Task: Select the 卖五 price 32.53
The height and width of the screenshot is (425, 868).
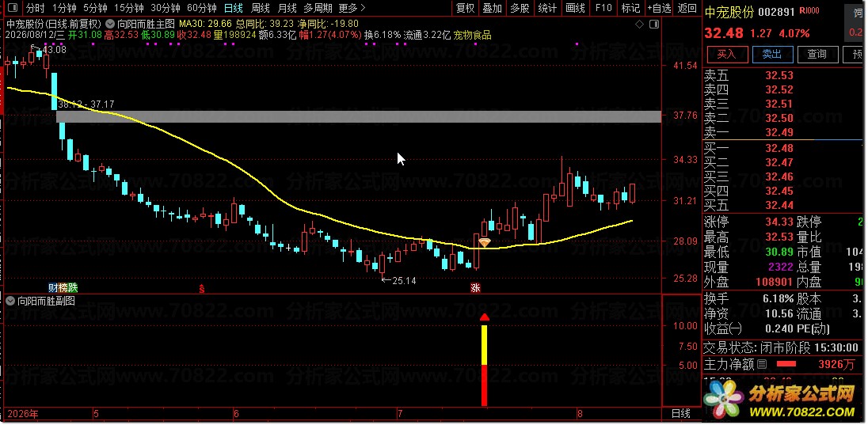Action: coord(779,75)
